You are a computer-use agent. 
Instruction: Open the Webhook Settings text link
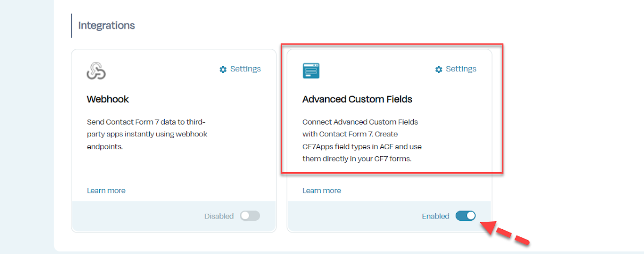tap(245, 69)
